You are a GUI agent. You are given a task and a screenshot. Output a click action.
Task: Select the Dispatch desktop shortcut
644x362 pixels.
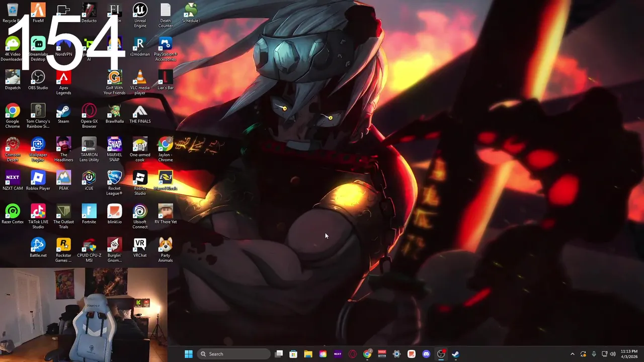pyautogui.click(x=12, y=80)
